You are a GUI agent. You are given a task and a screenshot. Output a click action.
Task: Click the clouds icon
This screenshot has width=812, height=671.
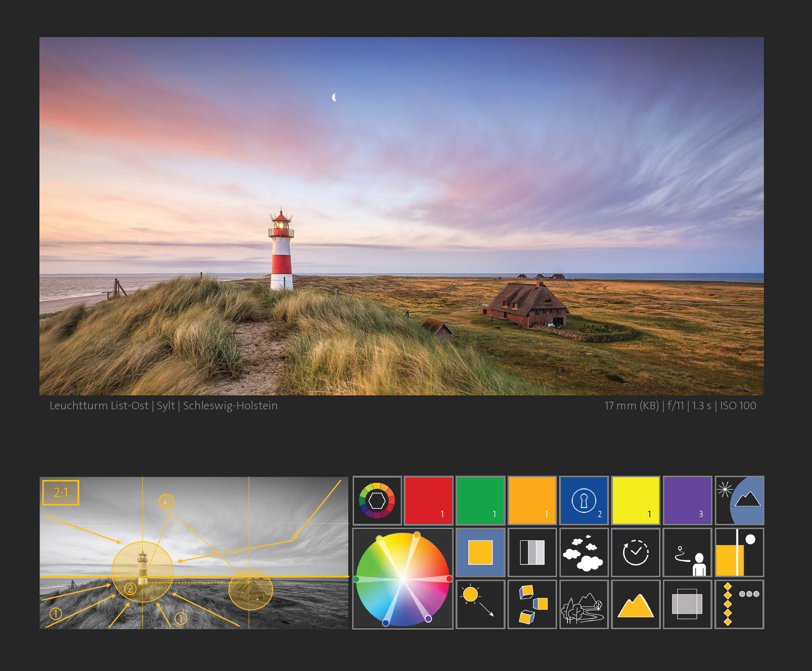pyautogui.click(x=584, y=553)
